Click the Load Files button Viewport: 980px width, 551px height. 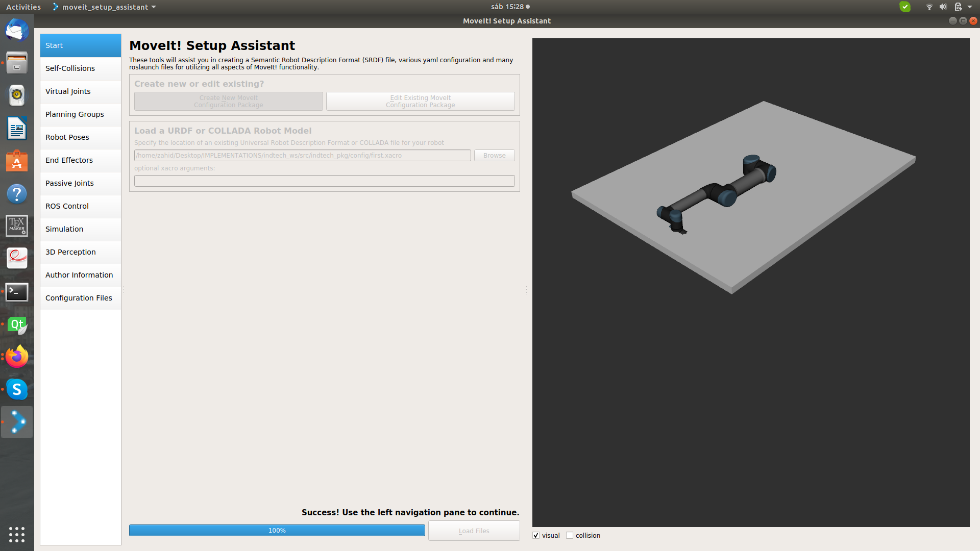(474, 531)
